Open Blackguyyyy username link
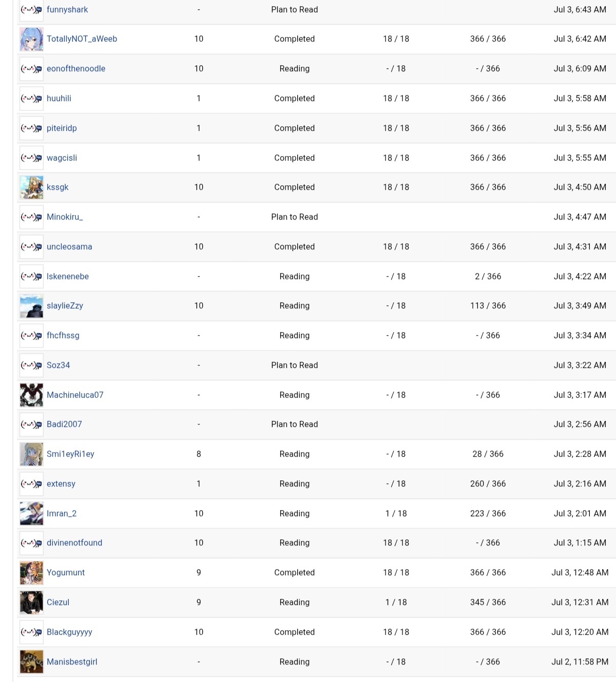 click(69, 632)
